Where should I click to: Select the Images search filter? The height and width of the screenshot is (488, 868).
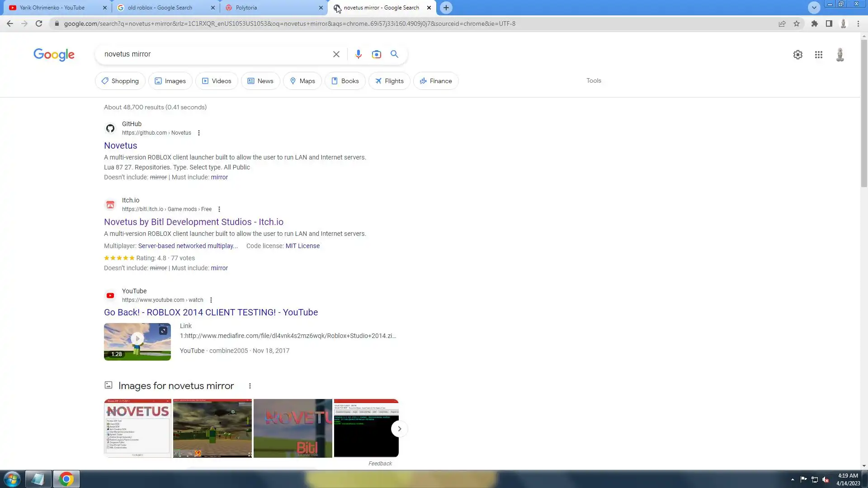point(170,81)
